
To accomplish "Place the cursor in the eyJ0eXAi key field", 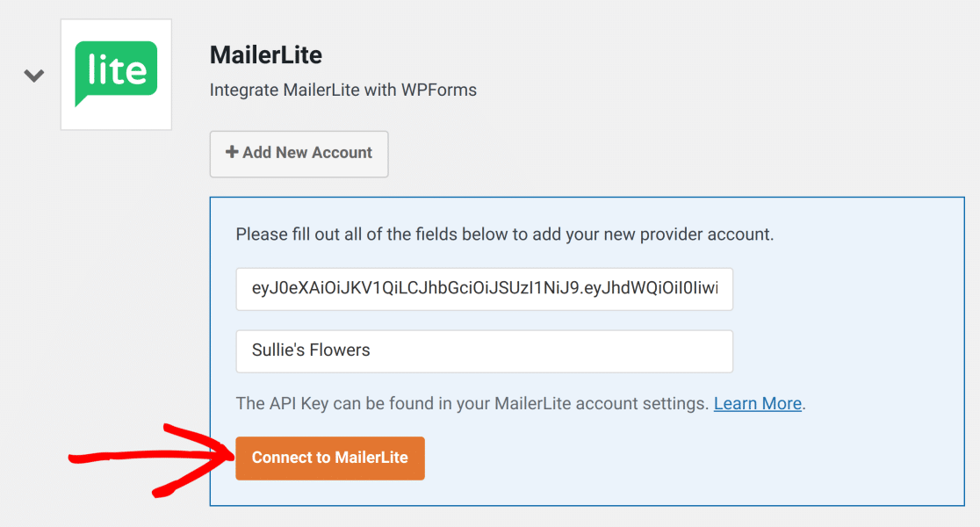I will tap(484, 289).
